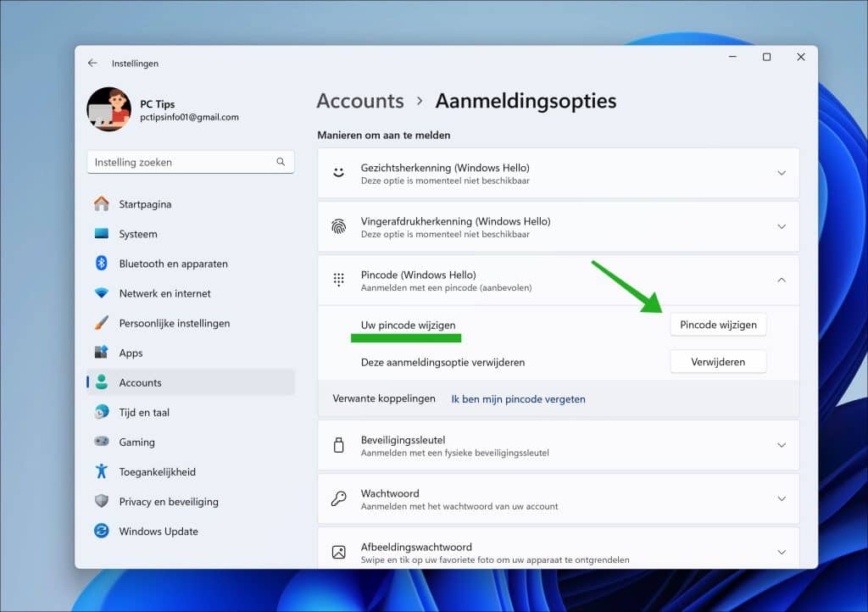The height and width of the screenshot is (612, 868).
Task: Click the Pincode (Windows Hello) title
Action: point(419,275)
